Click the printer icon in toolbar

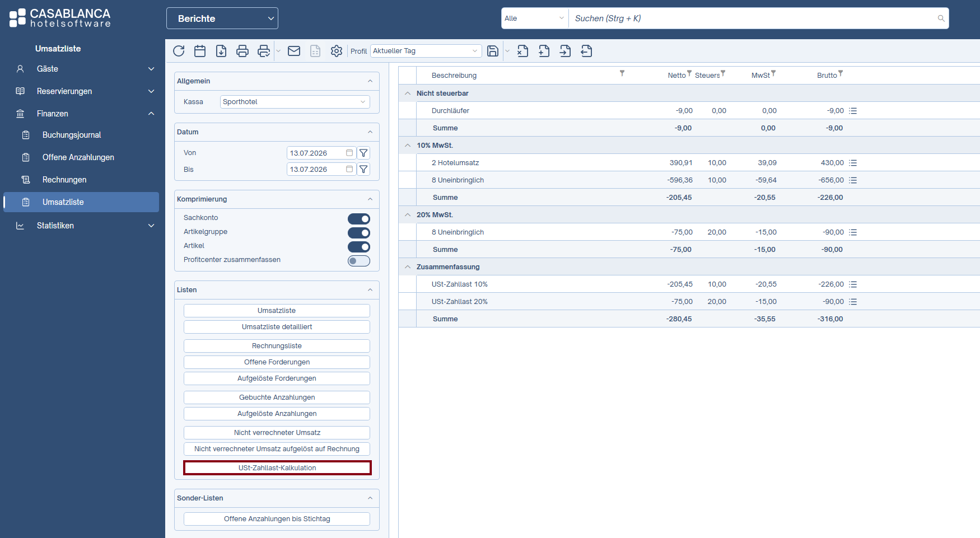point(242,51)
